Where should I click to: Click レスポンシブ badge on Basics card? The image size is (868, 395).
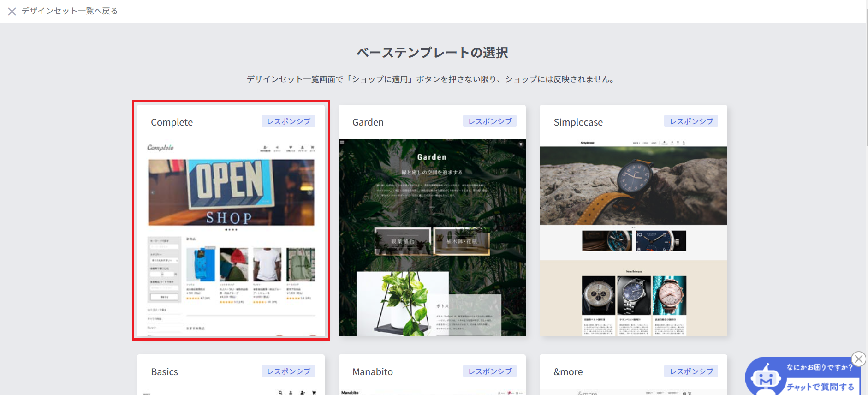(x=288, y=371)
